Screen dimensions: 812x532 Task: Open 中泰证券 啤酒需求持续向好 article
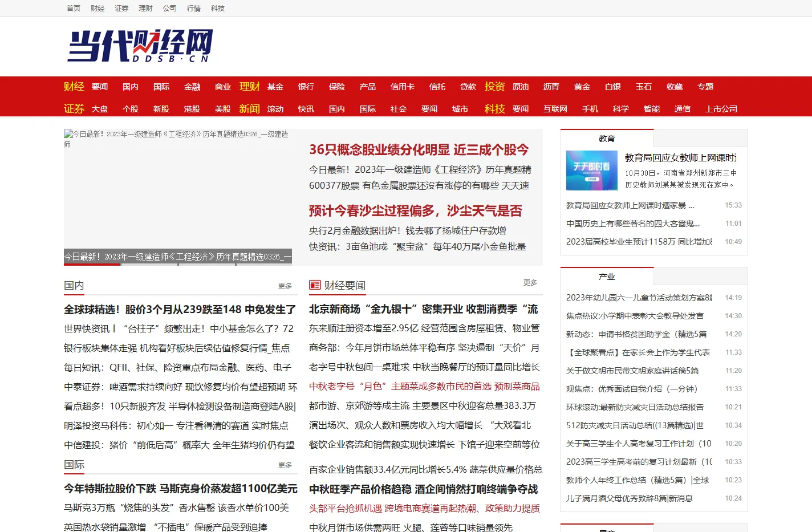181,387
